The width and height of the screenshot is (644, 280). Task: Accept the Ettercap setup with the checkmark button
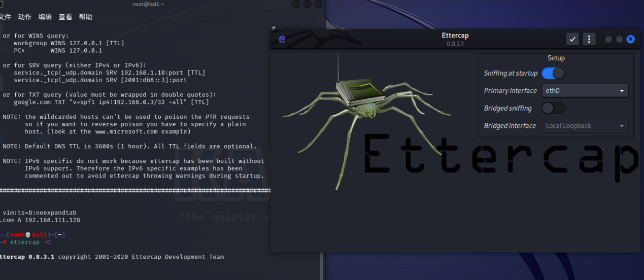pos(573,39)
